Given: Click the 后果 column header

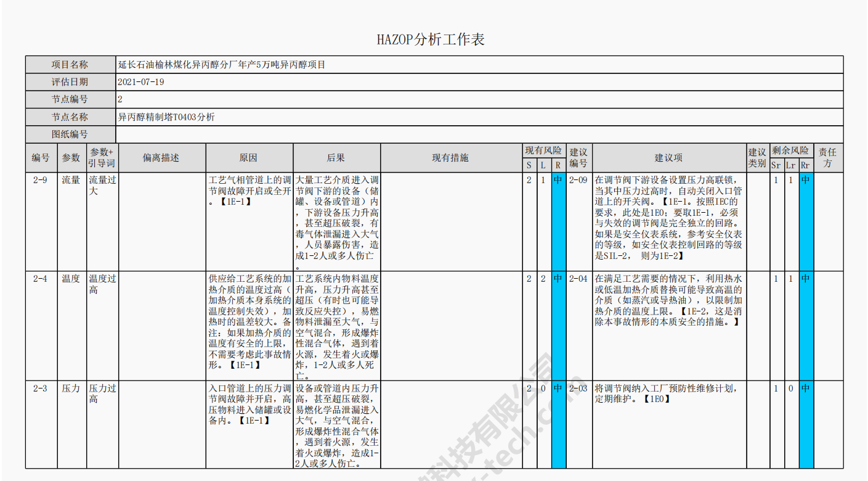Looking at the screenshot, I should coord(336,158).
